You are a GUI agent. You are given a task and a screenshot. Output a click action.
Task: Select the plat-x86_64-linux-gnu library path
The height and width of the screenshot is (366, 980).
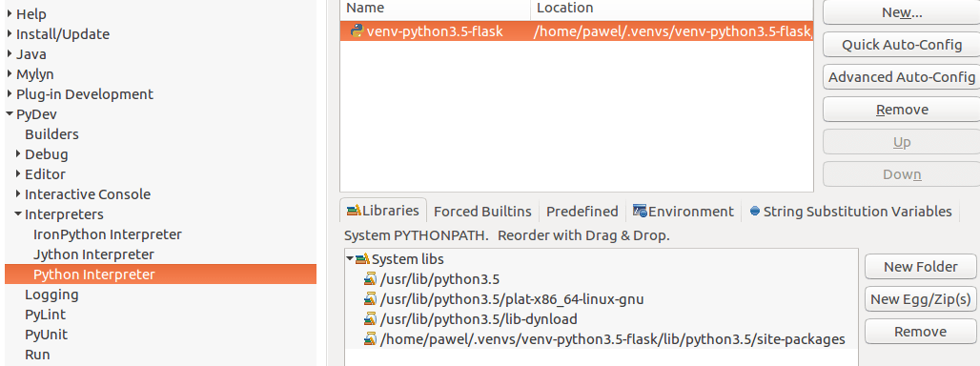512,299
